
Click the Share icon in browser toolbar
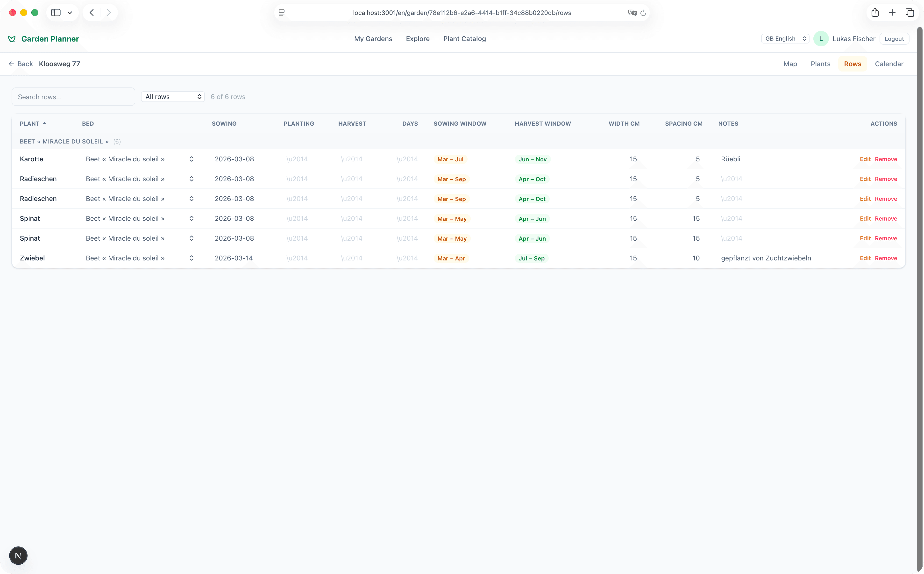[x=875, y=13]
